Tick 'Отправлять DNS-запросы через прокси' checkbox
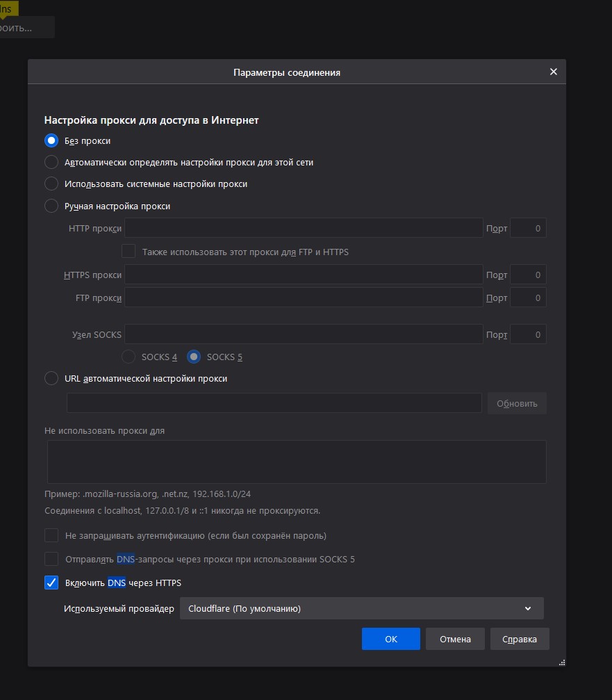Screen dimensions: 612x700 pos(51,559)
